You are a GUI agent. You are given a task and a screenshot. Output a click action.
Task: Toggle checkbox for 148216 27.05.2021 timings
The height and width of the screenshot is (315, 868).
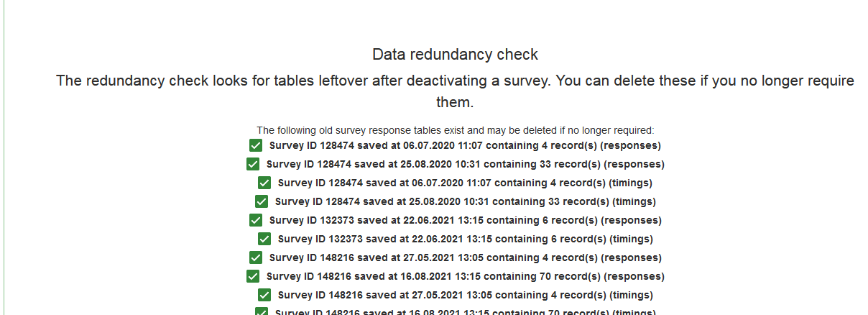(x=264, y=295)
